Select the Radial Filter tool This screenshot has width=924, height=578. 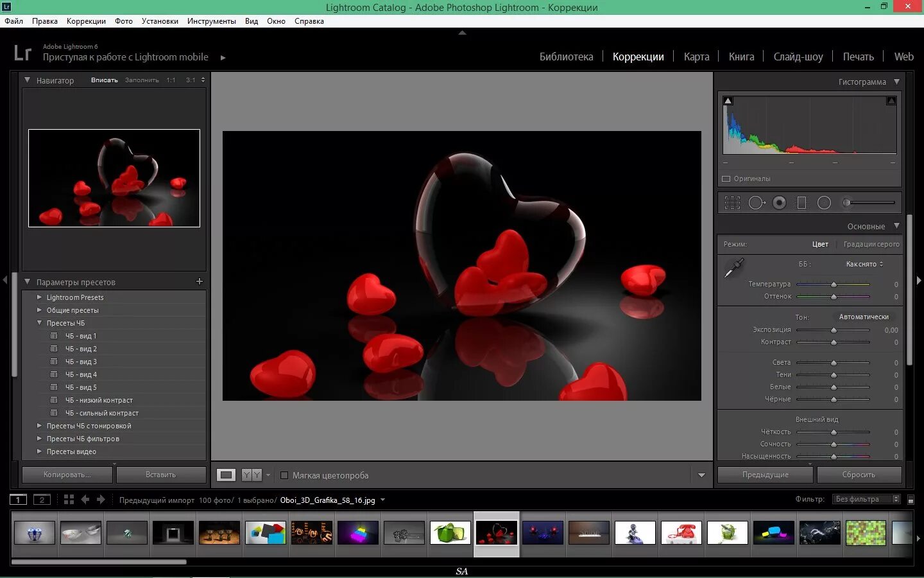824,203
